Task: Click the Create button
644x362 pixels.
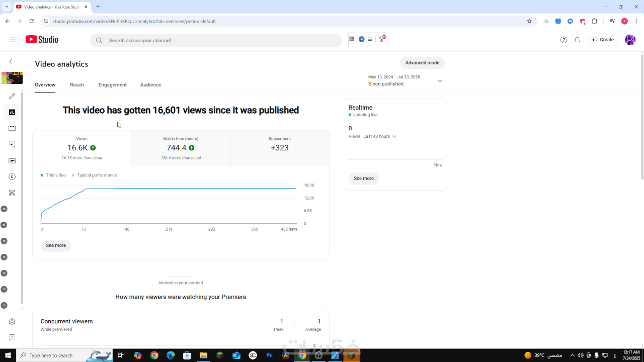Action: pos(603,40)
